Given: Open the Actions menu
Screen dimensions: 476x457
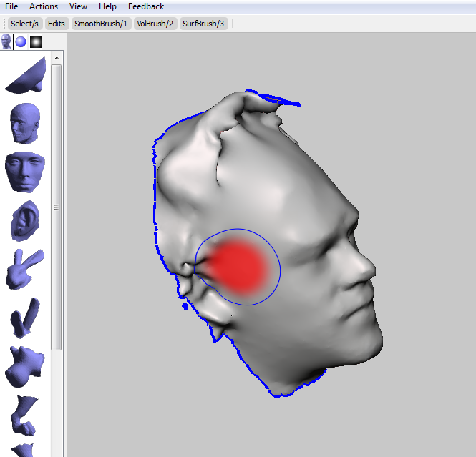Looking at the screenshot, I should coord(44,6).
